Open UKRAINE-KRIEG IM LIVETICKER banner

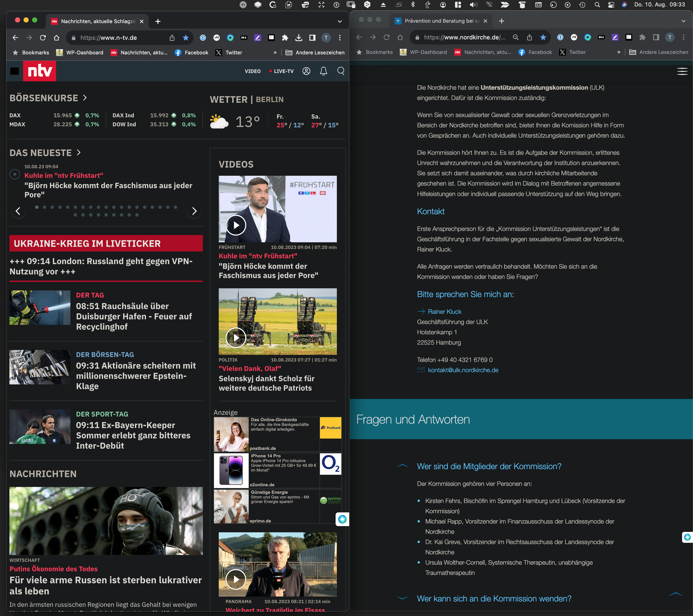(106, 243)
